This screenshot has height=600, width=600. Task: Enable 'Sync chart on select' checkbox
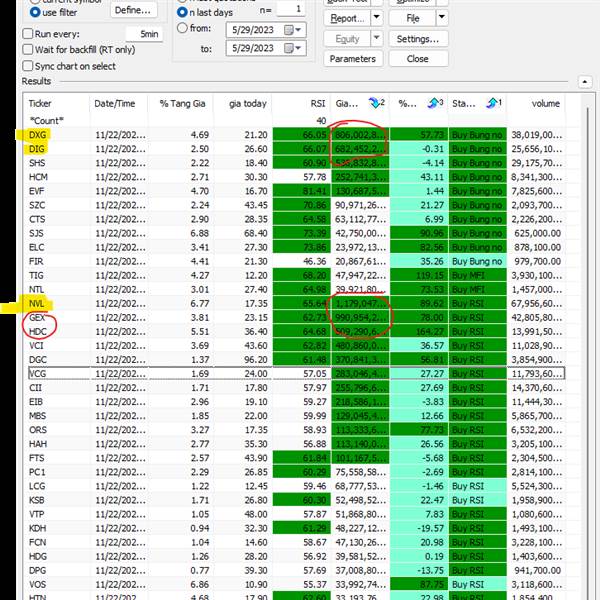pyautogui.click(x=28, y=66)
